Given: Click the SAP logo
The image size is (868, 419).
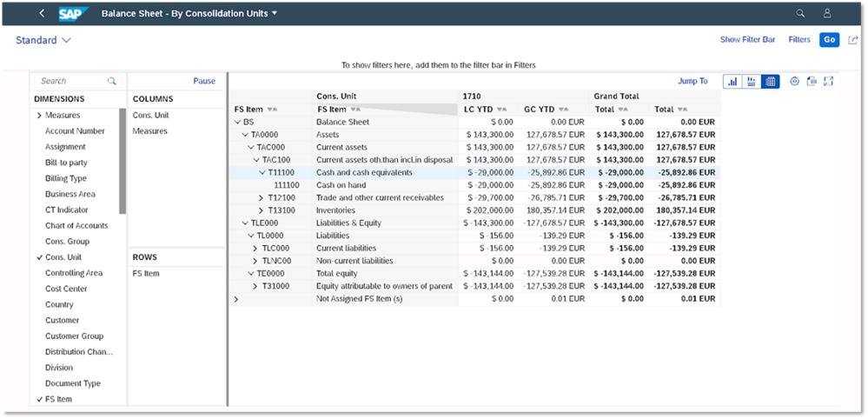Looking at the screenshot, I should click(x=73, y=14).
